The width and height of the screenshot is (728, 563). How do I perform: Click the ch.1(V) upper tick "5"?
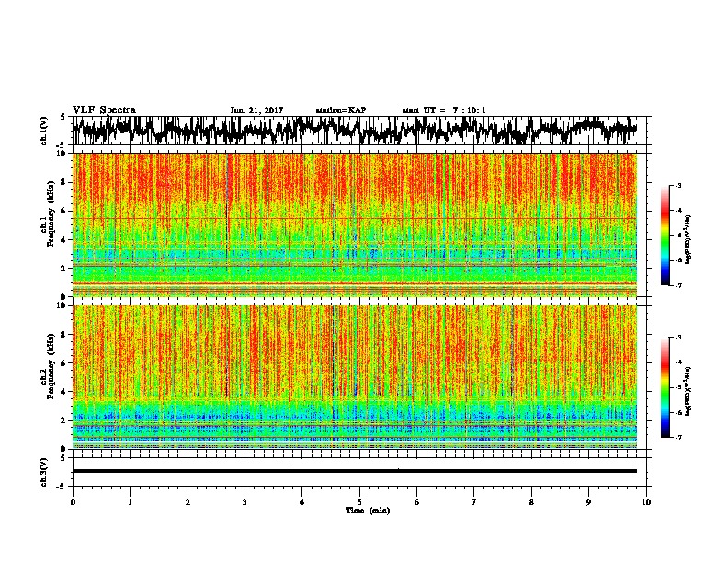(63, 117)
